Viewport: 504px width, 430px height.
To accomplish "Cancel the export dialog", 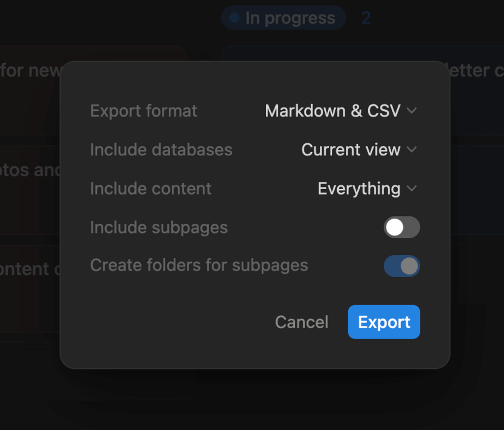I will point(301,322).
